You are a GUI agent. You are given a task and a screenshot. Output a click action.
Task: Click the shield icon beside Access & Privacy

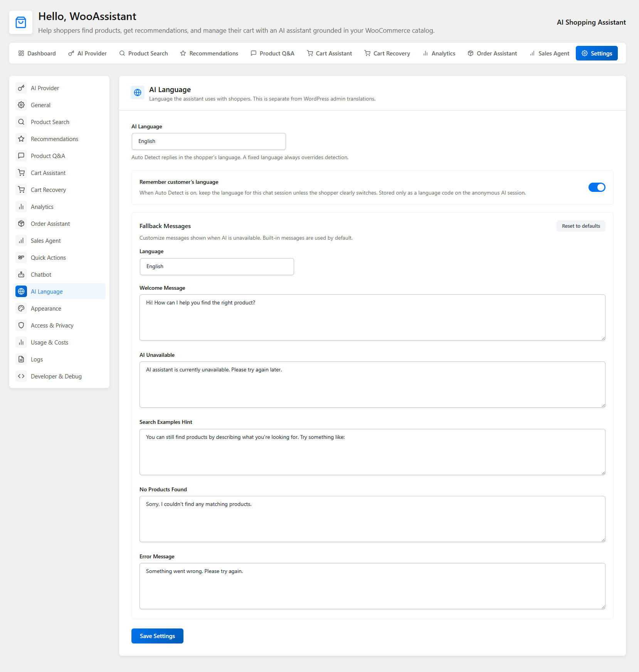pyautogui.click(x=21, y=325)
